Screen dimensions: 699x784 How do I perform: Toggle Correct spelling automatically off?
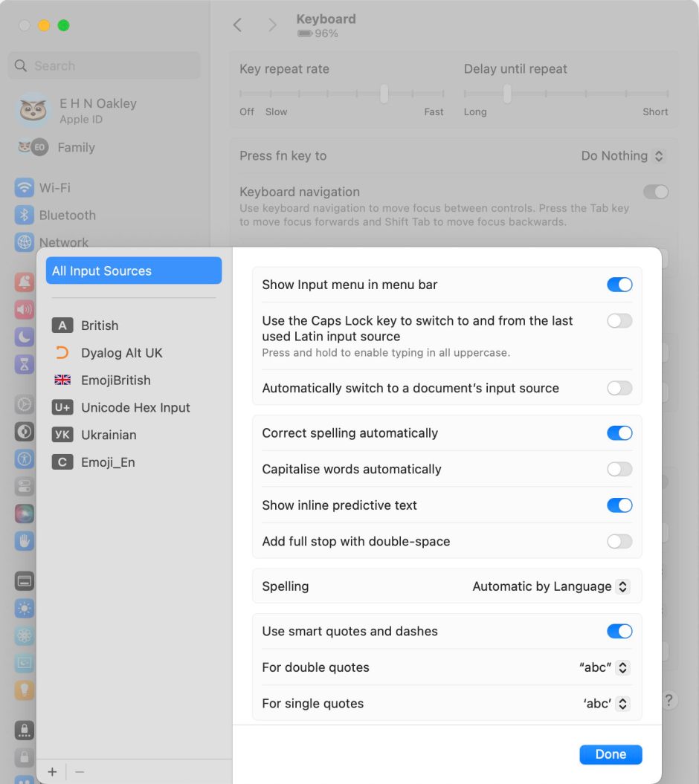[619, 433]
